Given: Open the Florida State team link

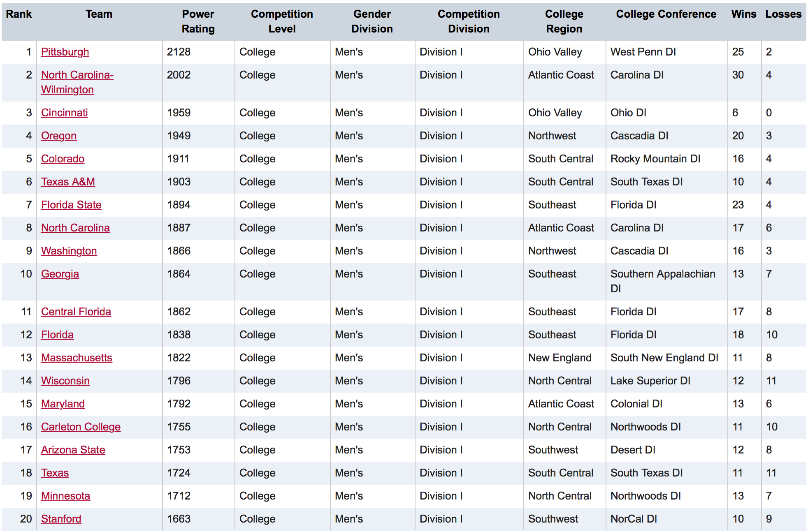Looking at the screenshot, I should 71,205.
